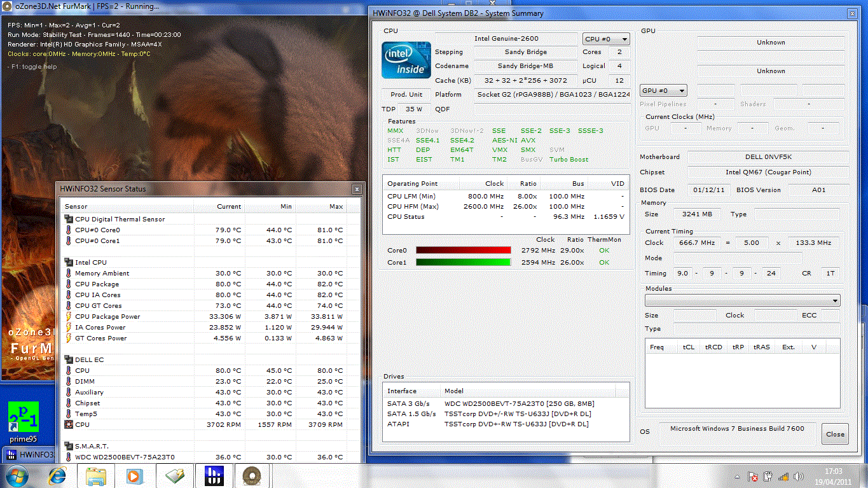Close the System Summary using Close button
The image size is (868, 488).
click(x=835, y=435)
